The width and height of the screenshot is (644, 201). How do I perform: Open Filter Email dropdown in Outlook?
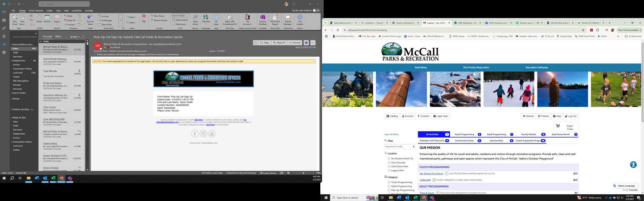179,24
